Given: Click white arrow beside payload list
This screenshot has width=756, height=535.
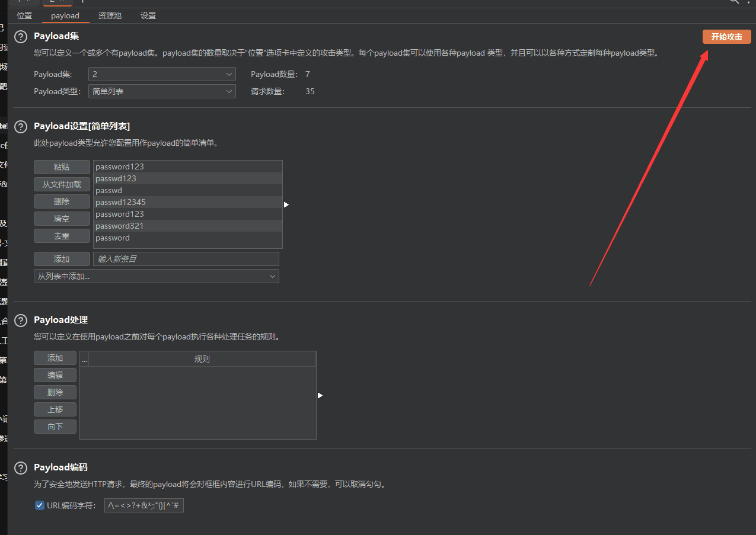Looking at the screenshot, I should click(x=286, y=204).
